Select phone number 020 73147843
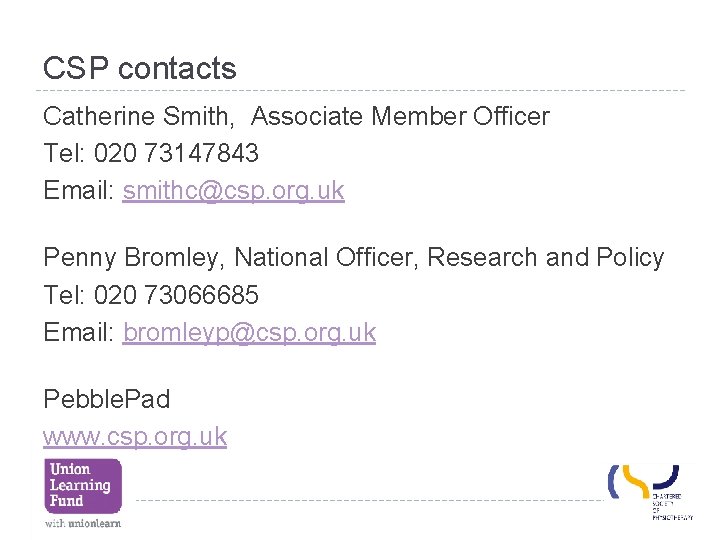Image resolution: width=720 pixels, height=540 pixels. point(176,154)
